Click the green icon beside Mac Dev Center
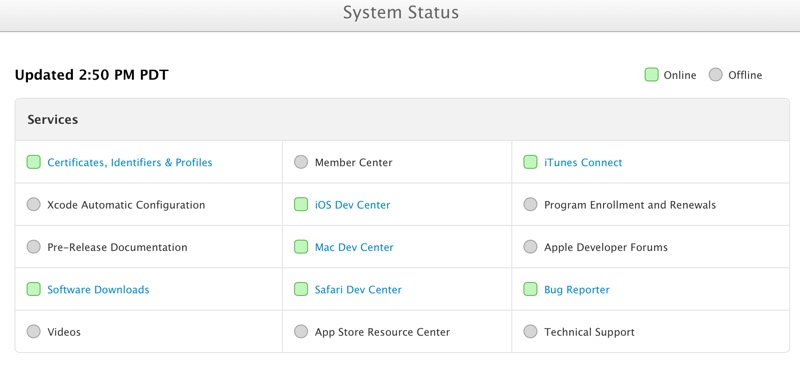Viewport: 800px width, 372px height. (x=301, y=247)
